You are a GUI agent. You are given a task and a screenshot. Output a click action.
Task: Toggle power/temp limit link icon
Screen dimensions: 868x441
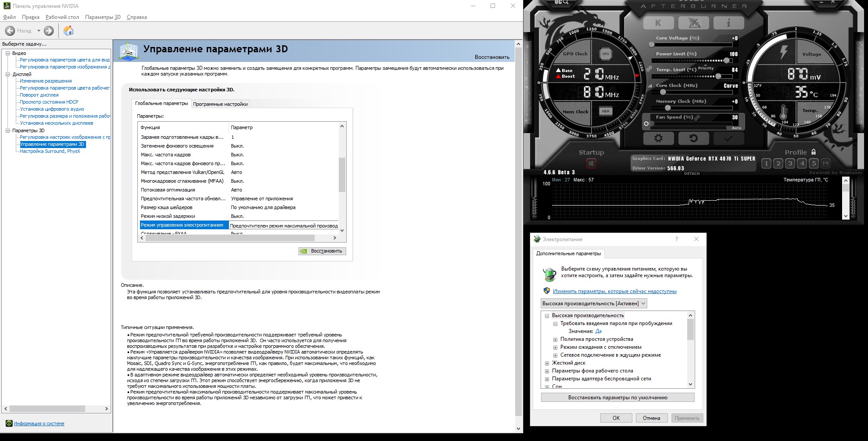coord(649,69)
